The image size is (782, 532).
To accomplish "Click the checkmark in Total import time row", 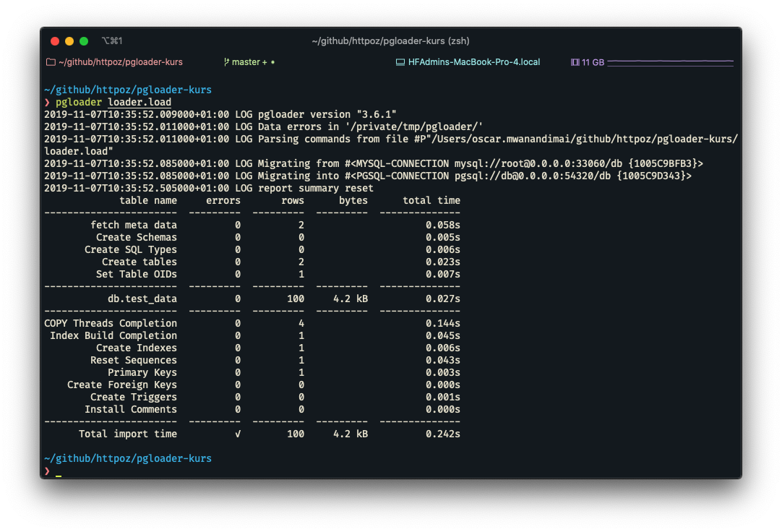I will pos(238,434).
